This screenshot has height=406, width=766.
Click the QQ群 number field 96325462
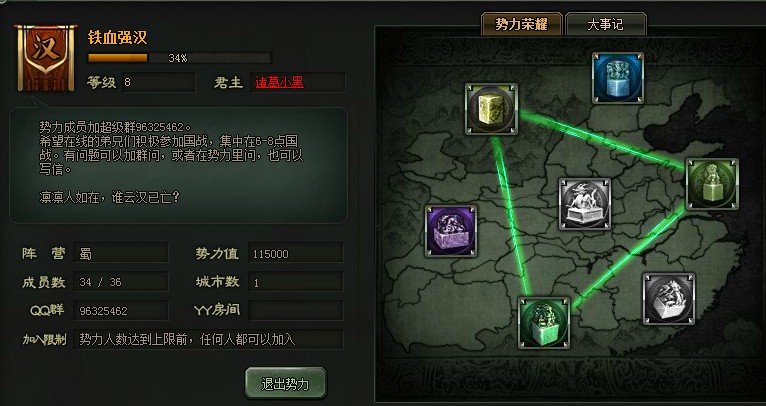[121, 311]
